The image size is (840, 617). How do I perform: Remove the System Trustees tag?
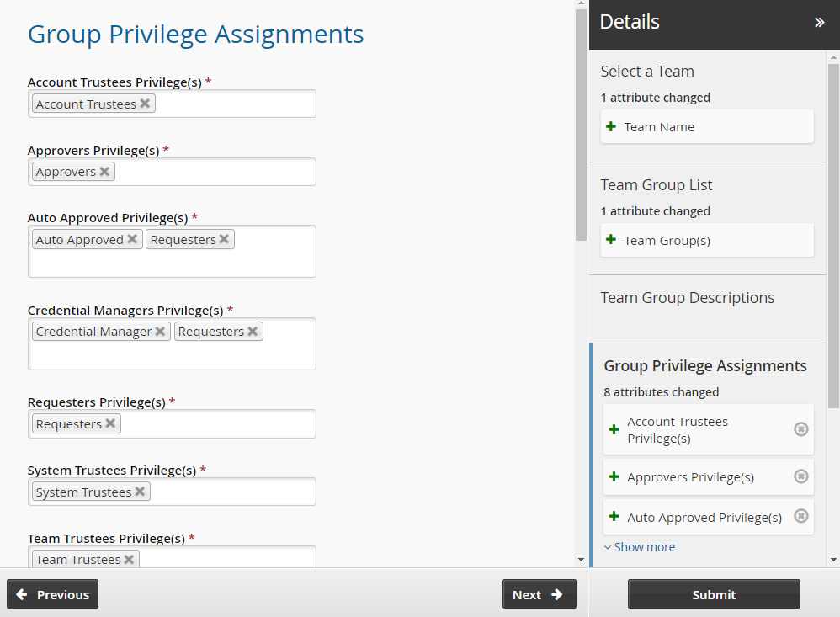pyautogui.click(x=140, y=492)
